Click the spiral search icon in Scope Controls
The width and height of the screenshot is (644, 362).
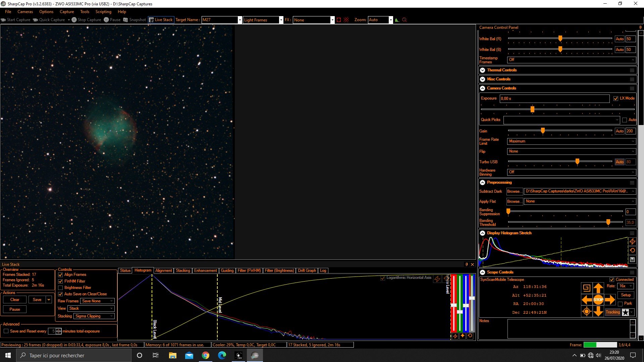(x=587, y=288)
